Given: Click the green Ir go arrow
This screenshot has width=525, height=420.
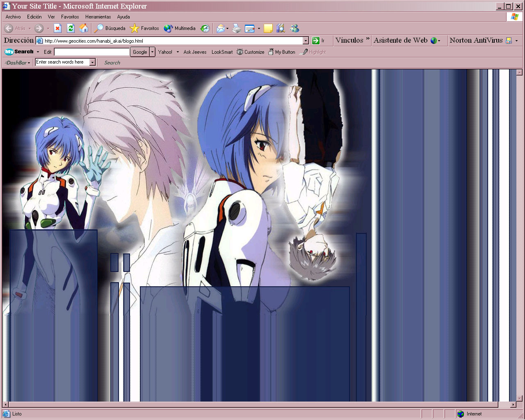Looking at the screenshot, I should coord(316,41).
